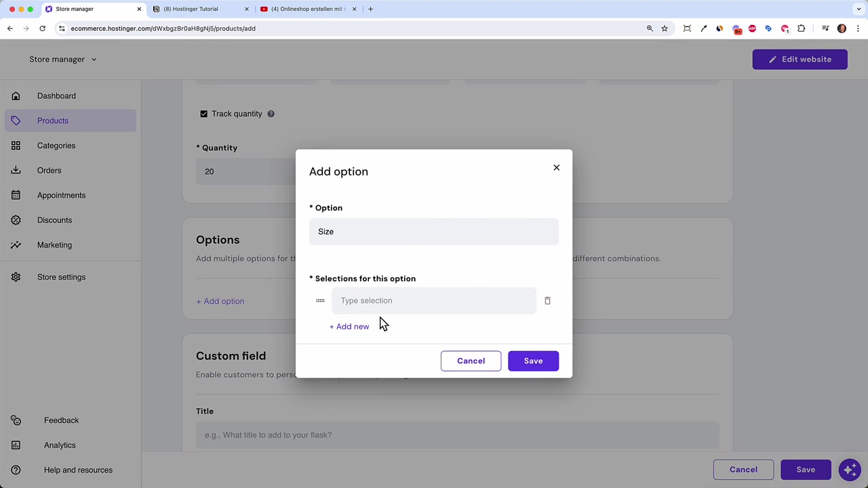Viewport: 868px width, 488px height.
Task: Click the Track quantity help icon
Action: tap(271, 114)
